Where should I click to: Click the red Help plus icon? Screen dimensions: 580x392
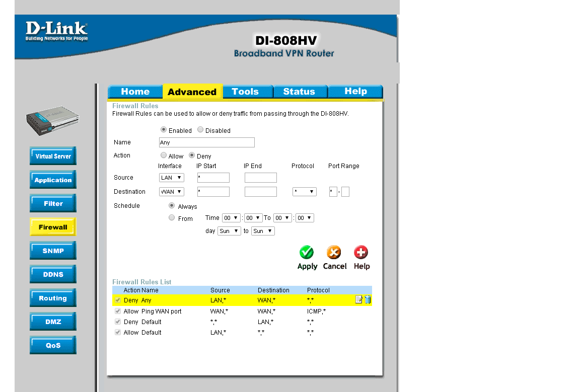click(361, 252)
